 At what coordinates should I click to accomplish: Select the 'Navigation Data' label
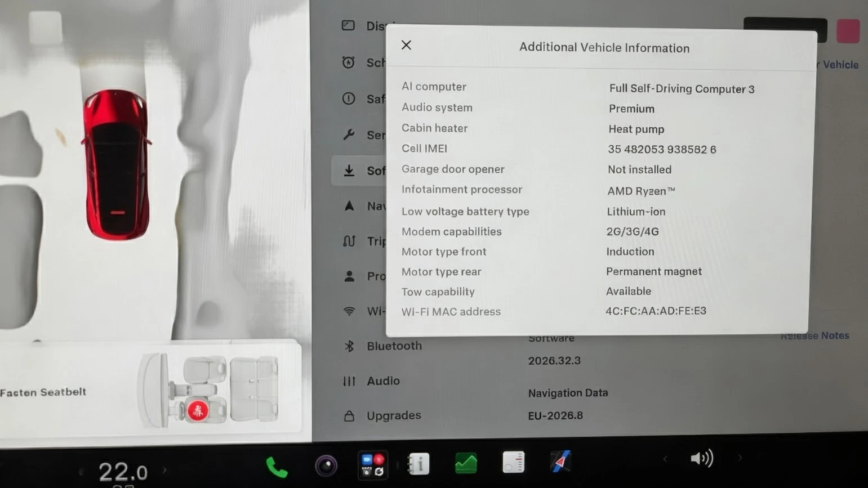[x=568, y=393]
